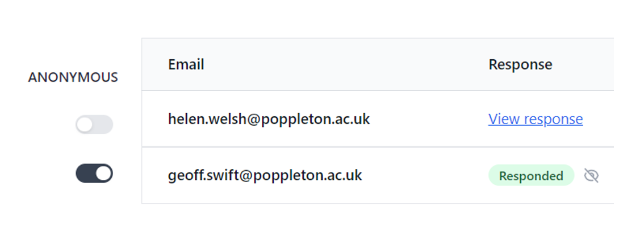
Task: Disable anonymous toggle for geoff.swift@poppleton.ac.uk
Action: (94, 174)
